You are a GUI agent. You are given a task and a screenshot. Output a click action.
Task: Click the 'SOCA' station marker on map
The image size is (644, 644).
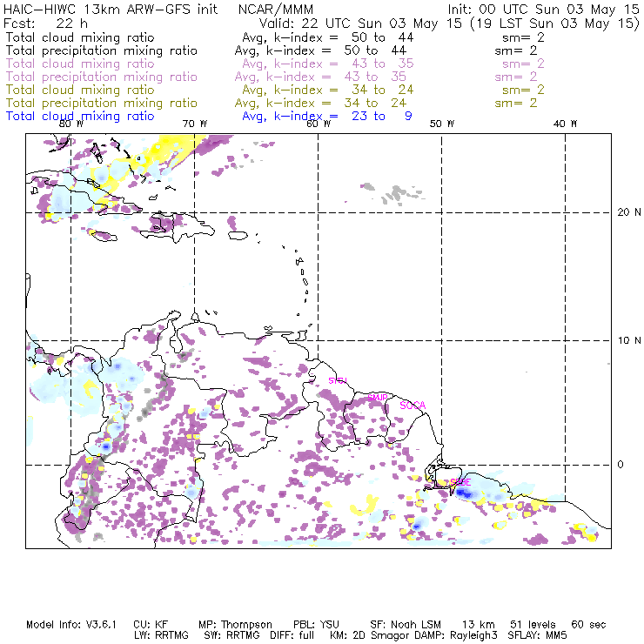coord(413,406)
